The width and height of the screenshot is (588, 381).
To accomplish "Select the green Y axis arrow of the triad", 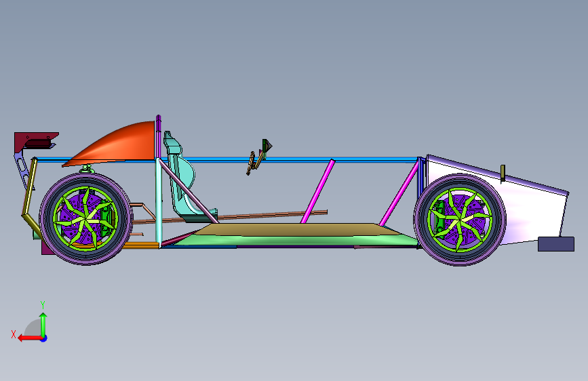I will coord(43,324).
